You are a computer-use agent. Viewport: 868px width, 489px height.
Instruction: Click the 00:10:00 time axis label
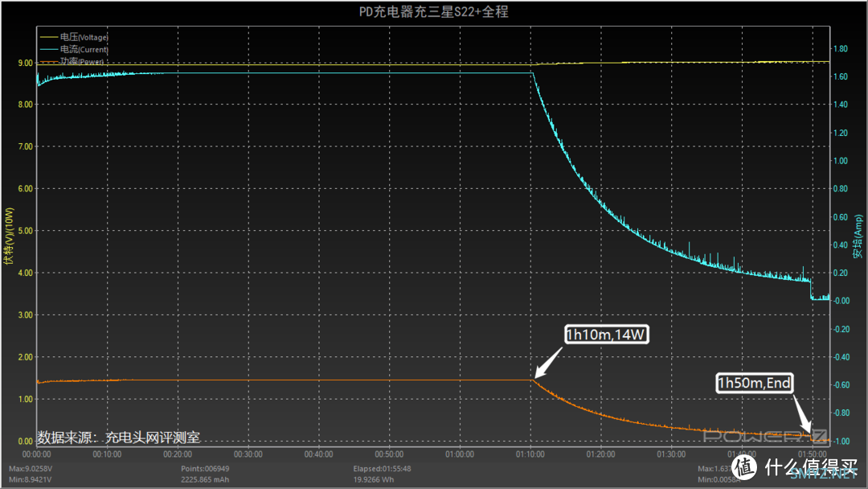(x=107, y=454)
